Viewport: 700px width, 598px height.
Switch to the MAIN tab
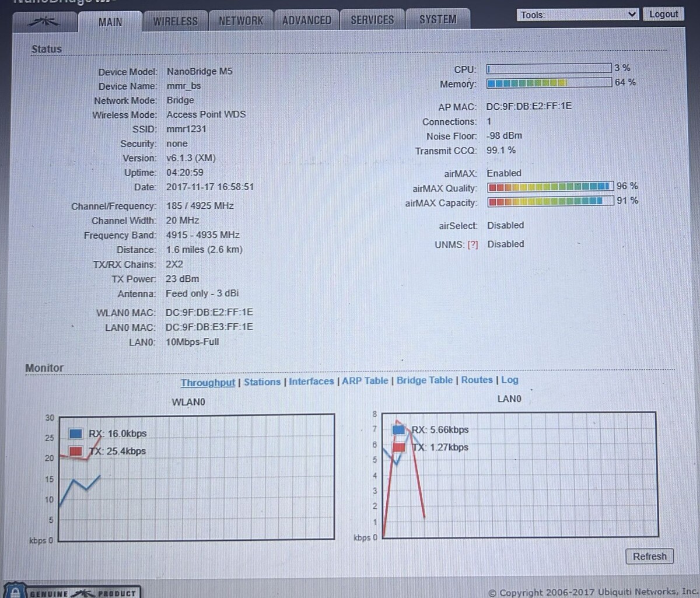tap(110, 22)
